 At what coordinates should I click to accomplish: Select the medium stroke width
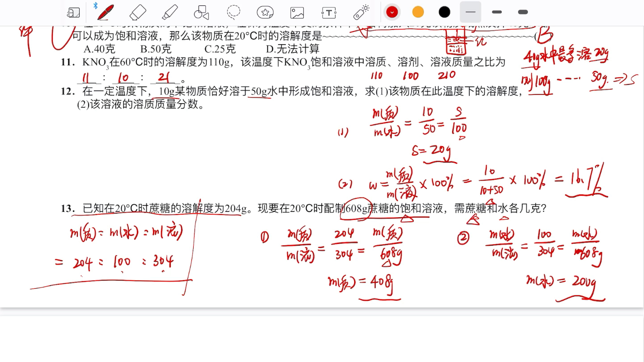coord(497,12)
